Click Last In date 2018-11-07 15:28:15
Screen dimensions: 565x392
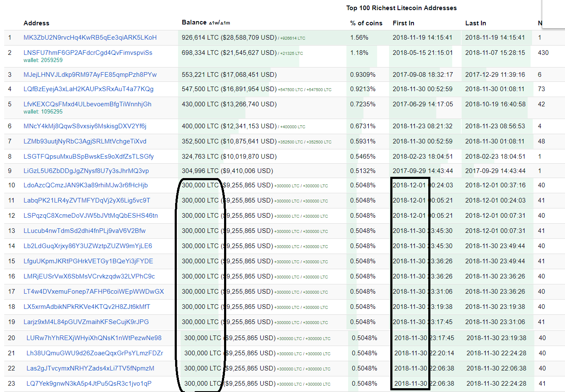(x=495, y=53)
